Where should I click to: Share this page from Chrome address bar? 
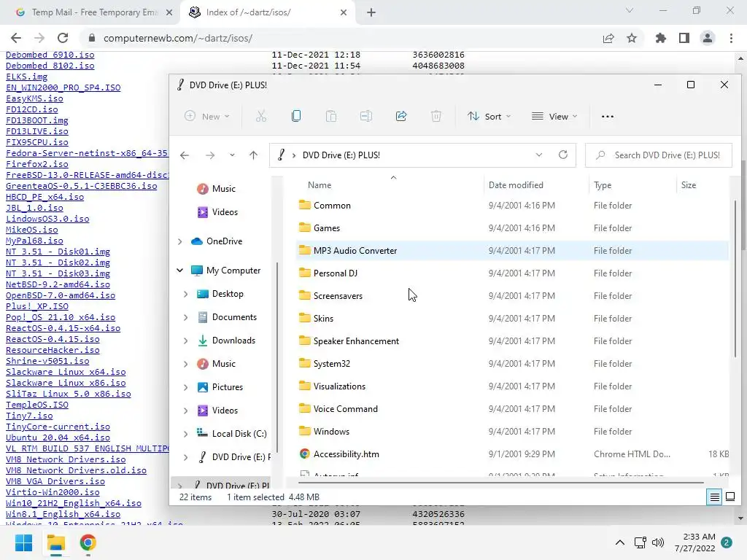point(608,38)
